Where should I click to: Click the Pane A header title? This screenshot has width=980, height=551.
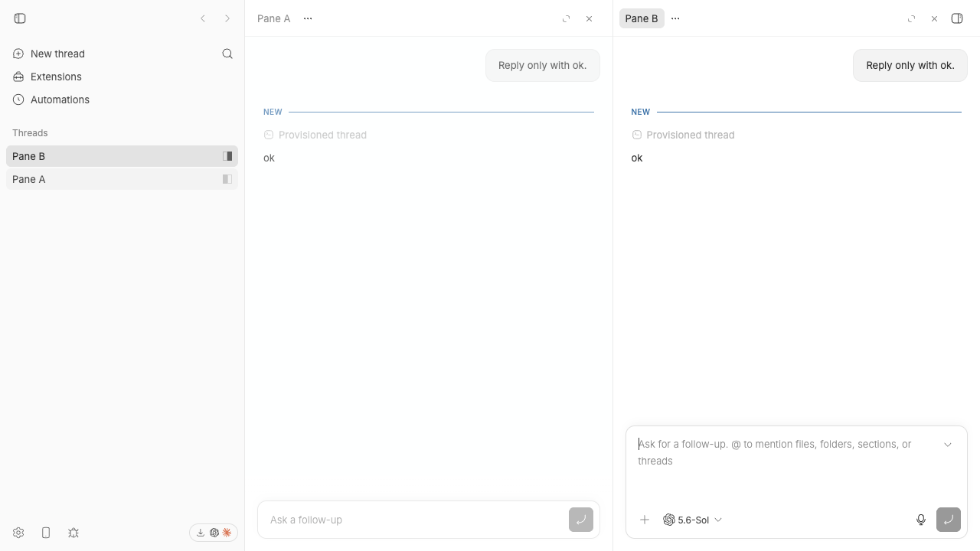274,18
